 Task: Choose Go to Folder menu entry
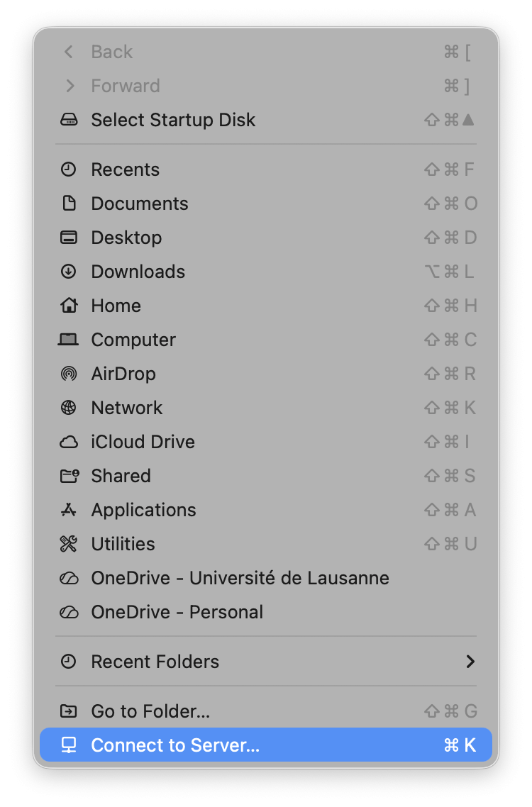[150, 711]
